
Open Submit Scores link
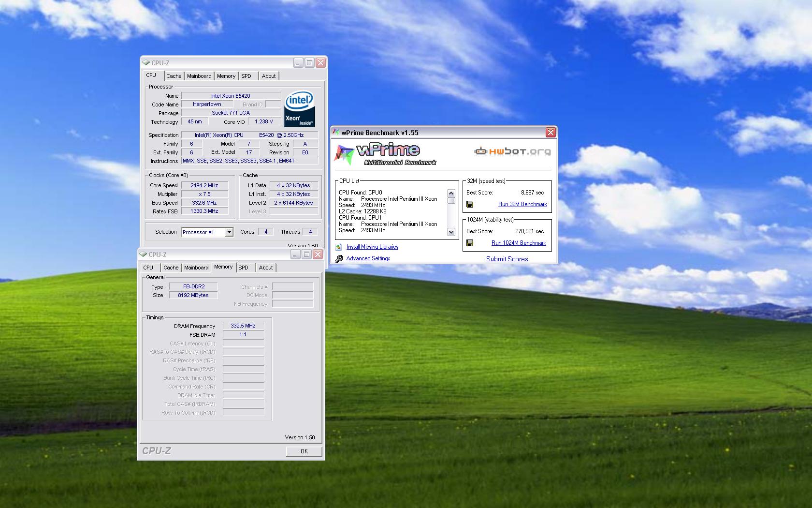click(507, 259)
